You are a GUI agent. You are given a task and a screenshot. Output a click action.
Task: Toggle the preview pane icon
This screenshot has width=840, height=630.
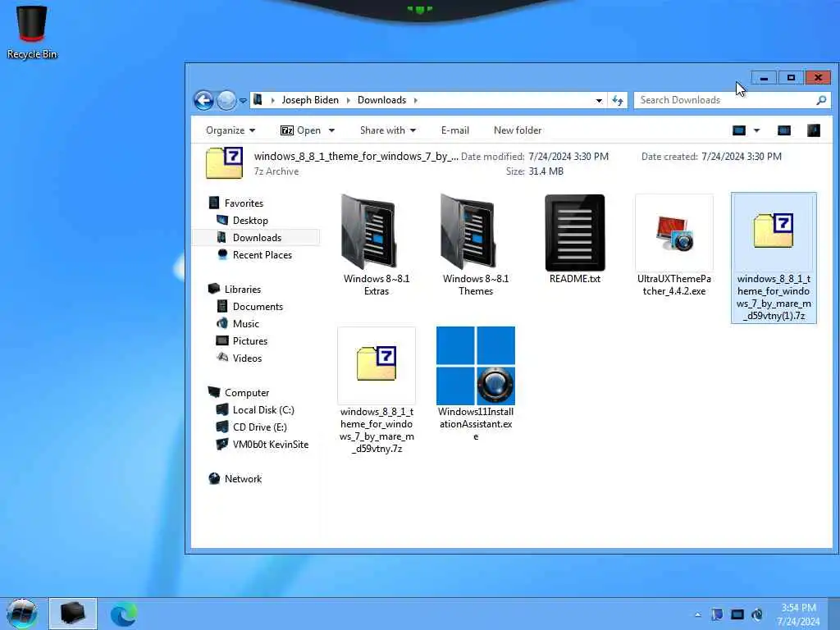[x=783, y=130]
